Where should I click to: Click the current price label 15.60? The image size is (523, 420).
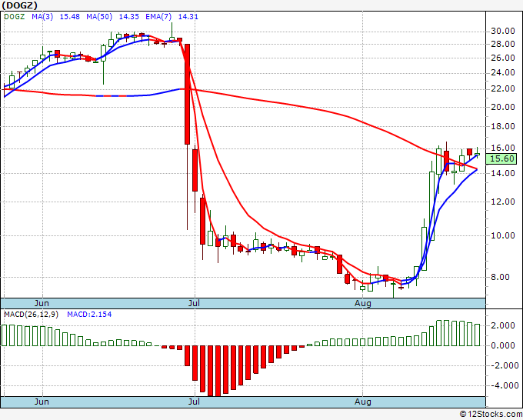pos(503,158)
